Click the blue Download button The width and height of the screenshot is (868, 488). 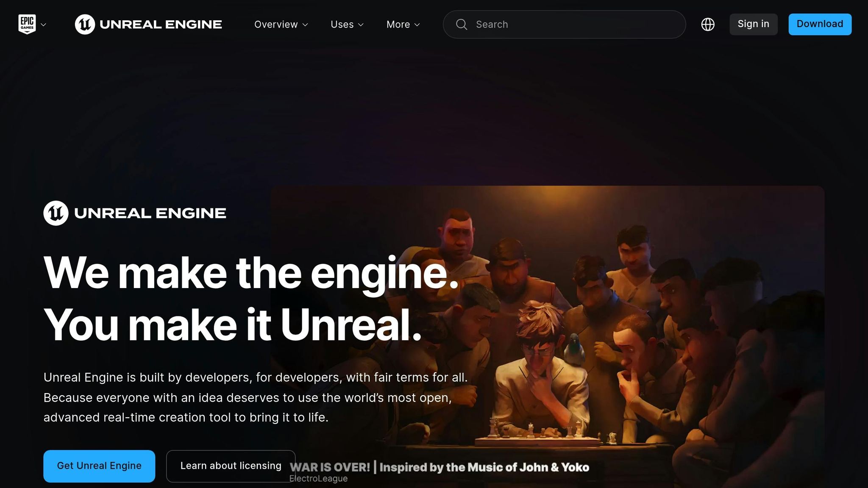tap(820, 24)
